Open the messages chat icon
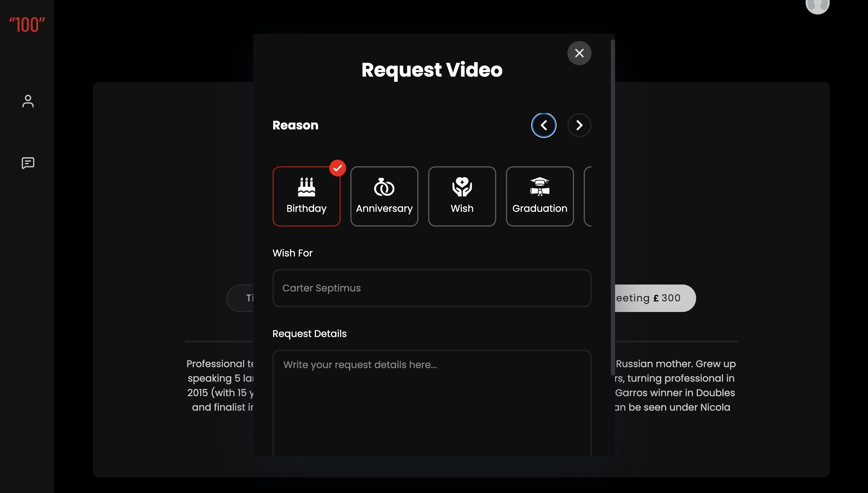The height and width of the screenshot is (493, 868). click(28, 163)
